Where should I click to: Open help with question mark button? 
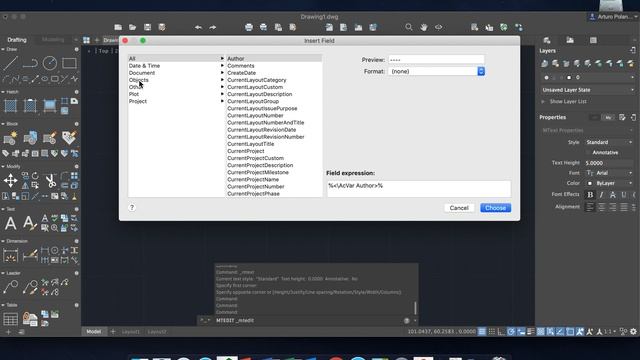coord(132,207)
